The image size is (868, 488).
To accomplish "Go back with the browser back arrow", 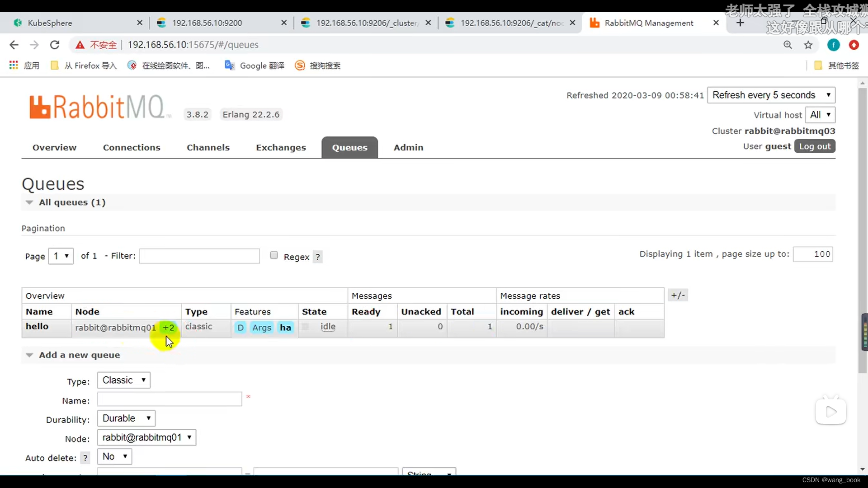I will point(14,45).
